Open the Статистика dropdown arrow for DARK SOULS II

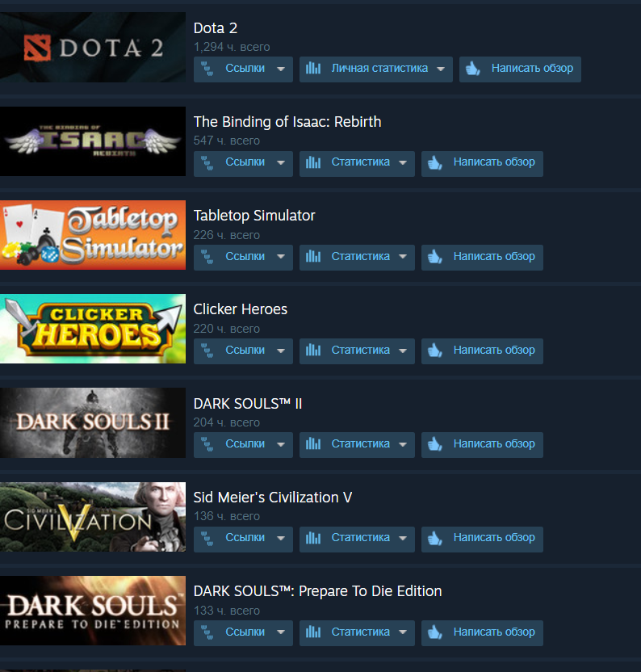tap(403, 444)
